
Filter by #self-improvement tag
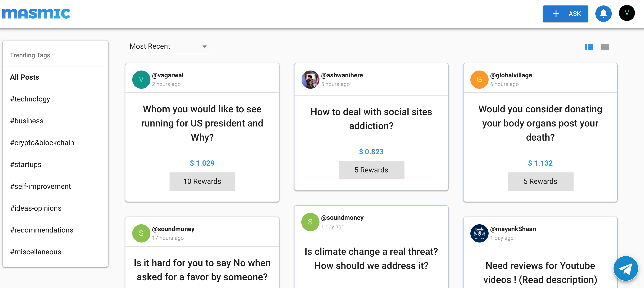(x=40, y=186)
